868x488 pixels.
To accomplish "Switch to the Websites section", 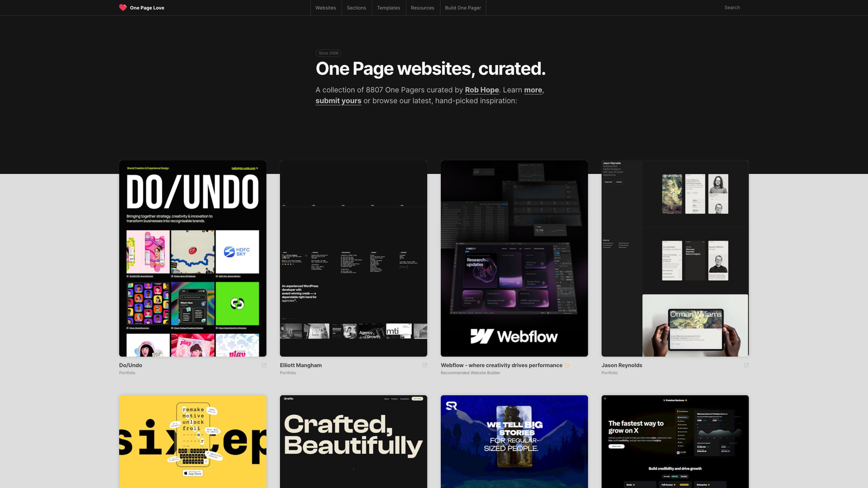I will [x=325, y=8].
